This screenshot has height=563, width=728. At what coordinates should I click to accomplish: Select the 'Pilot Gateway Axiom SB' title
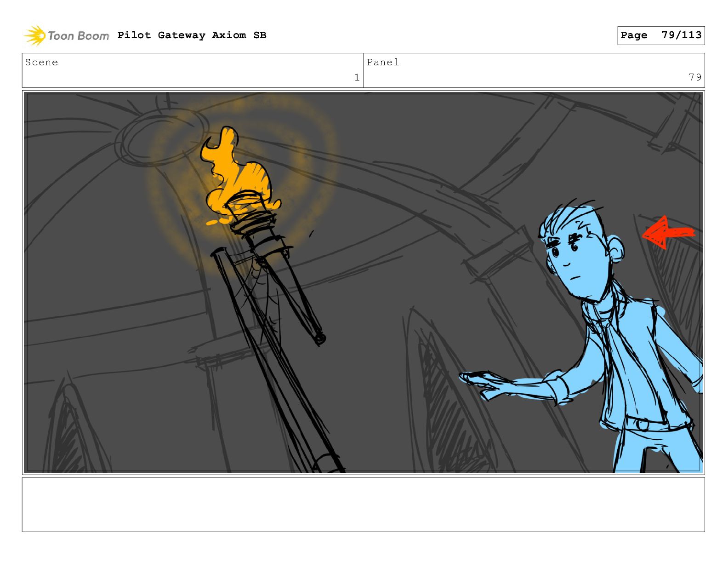(192, 35)
